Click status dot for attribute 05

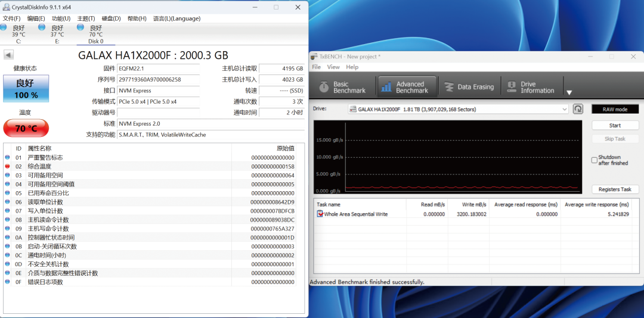click(7, 193)
